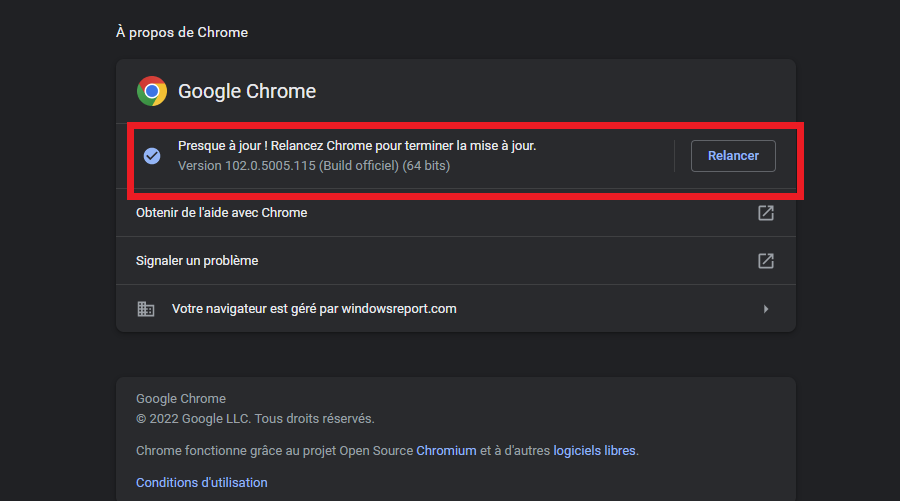This screenshot has height=501, width=900.
Task: Click the Google Chrome heading text
Action: coord(247,91)
